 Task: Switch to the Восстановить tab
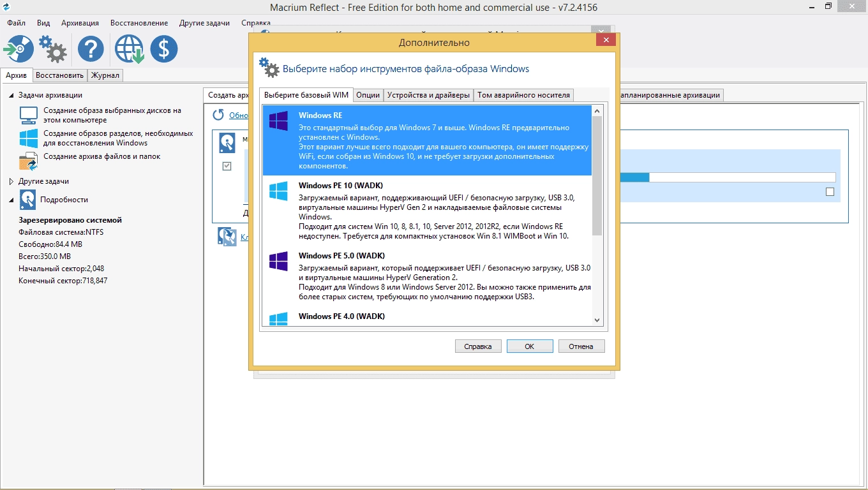pyautogui.click(x=59, y=75)
